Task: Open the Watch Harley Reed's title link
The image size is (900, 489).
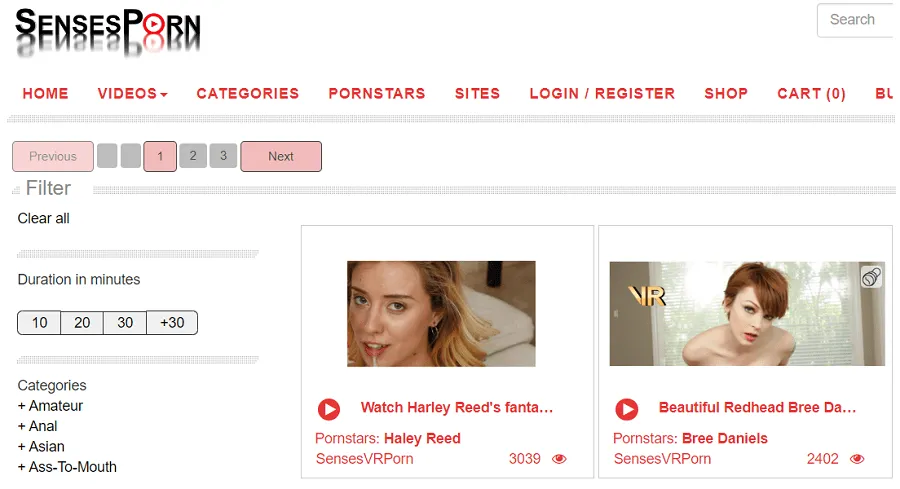Action: point(457,408)
